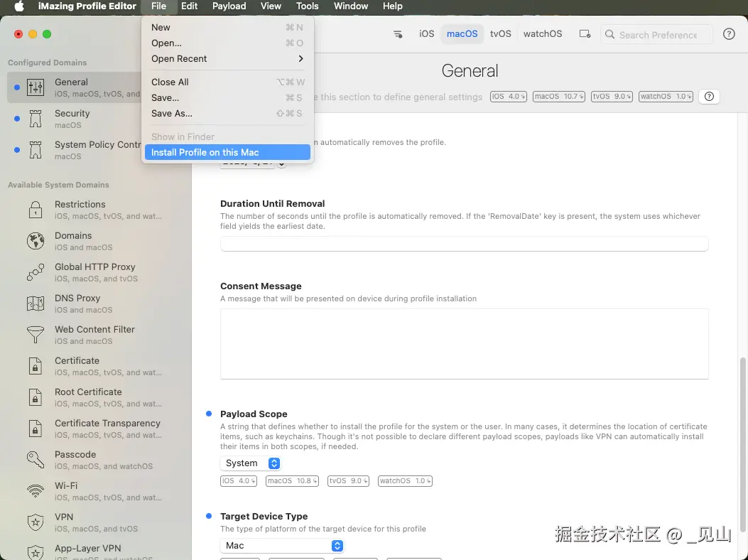Click Configured Domains section label

coord(47,63)
